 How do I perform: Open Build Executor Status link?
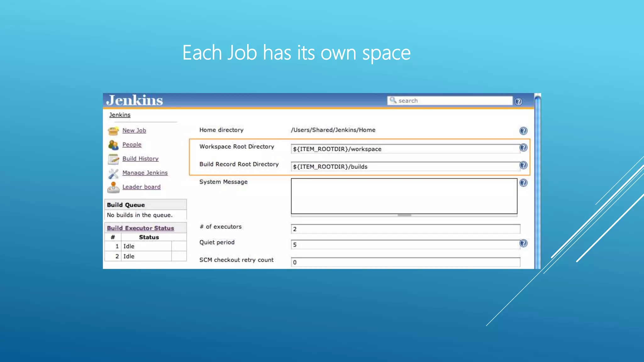pos(140,228)
